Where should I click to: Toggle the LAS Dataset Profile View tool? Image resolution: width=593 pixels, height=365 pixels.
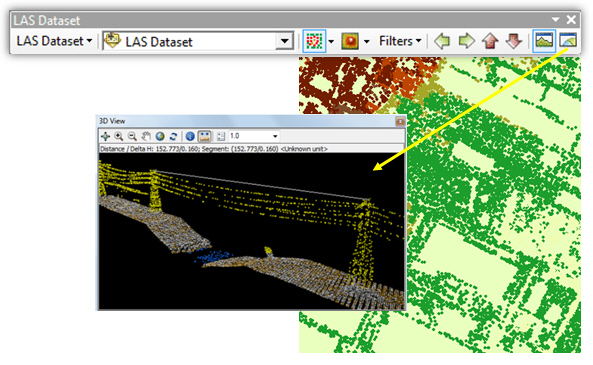pyautogui.click(x=544, y=41)
